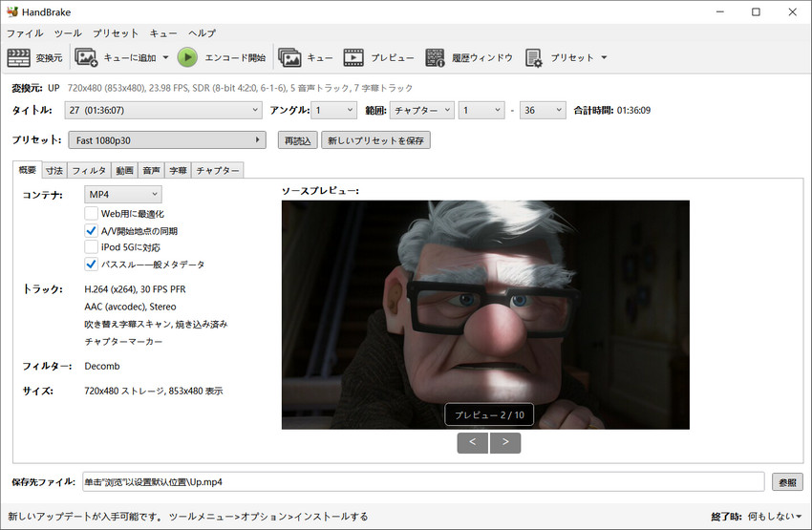The image size is (812, 530).
Task: Click the 720x480 ストレージ size text
Action: (153, 391)
